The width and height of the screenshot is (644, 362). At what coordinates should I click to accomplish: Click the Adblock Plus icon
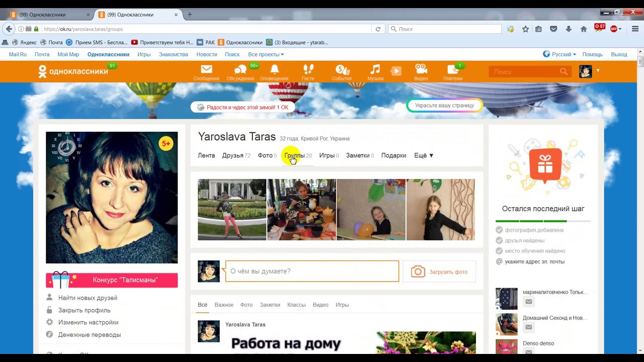pyautogui.click(x=614, y=29)
